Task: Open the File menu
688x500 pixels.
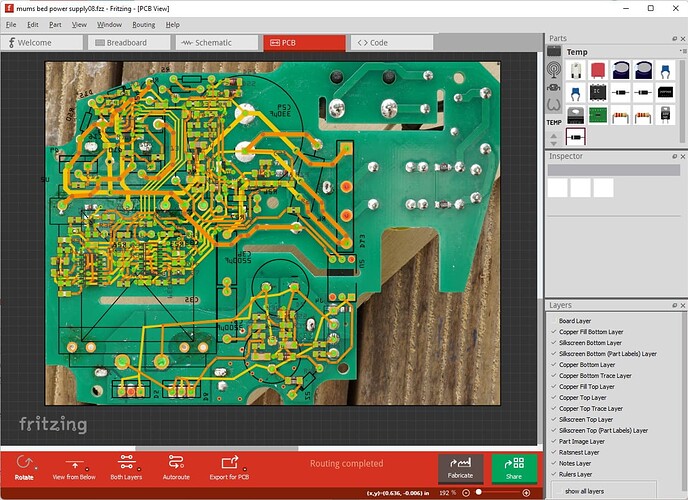Action: click(x=11, y=25)
